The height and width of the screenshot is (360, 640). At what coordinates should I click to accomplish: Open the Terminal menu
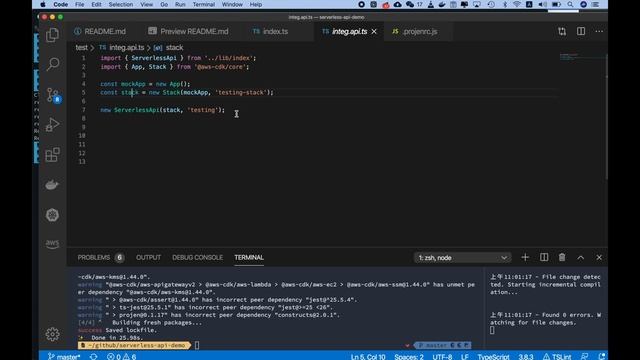pos(204,4)
